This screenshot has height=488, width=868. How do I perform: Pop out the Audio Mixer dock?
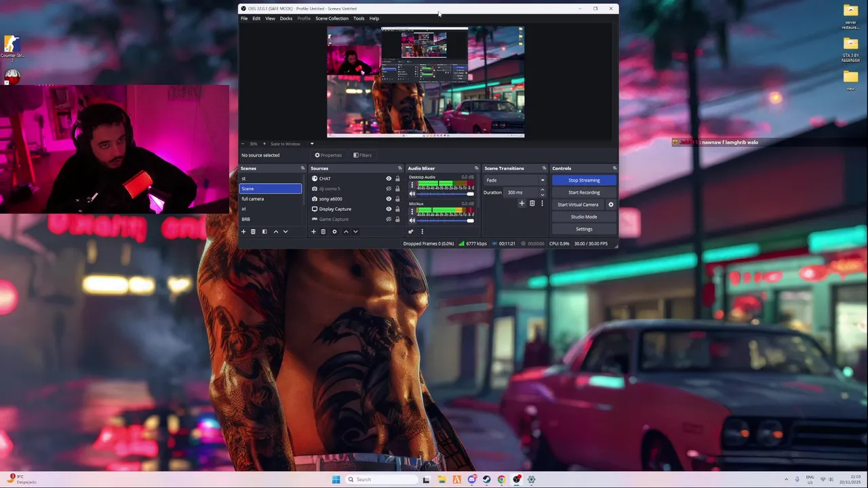click(476, 168)
